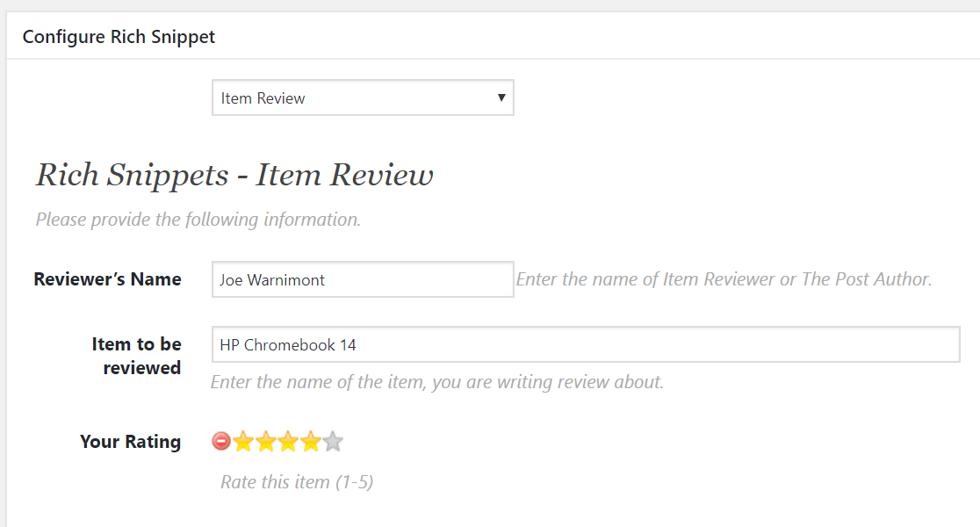Click the 'Rate this item (1-5)' hint text
Viewport: 980px width, 527px height.
297,481
